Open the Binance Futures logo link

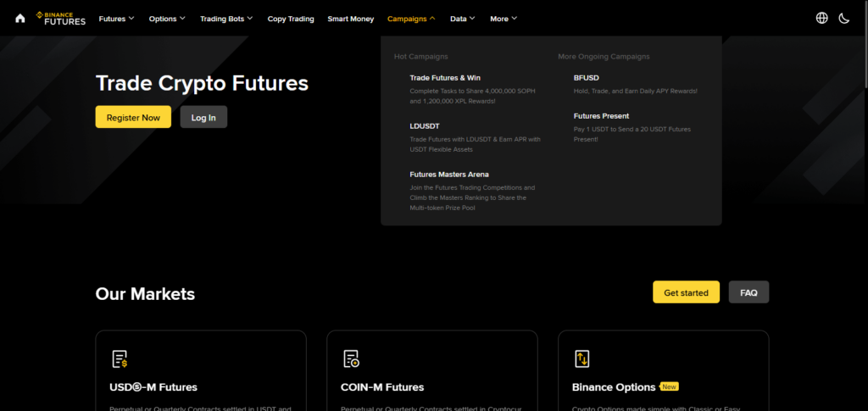61,19
